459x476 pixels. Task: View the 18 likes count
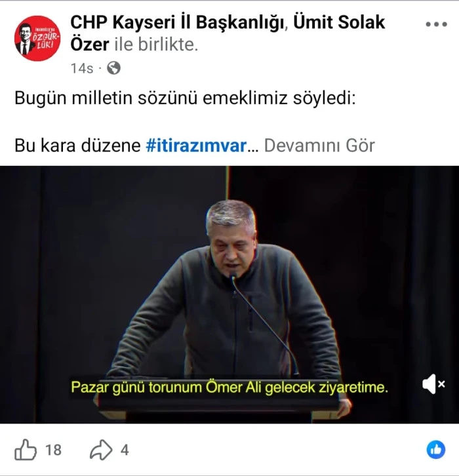click(x=53, y=450)
